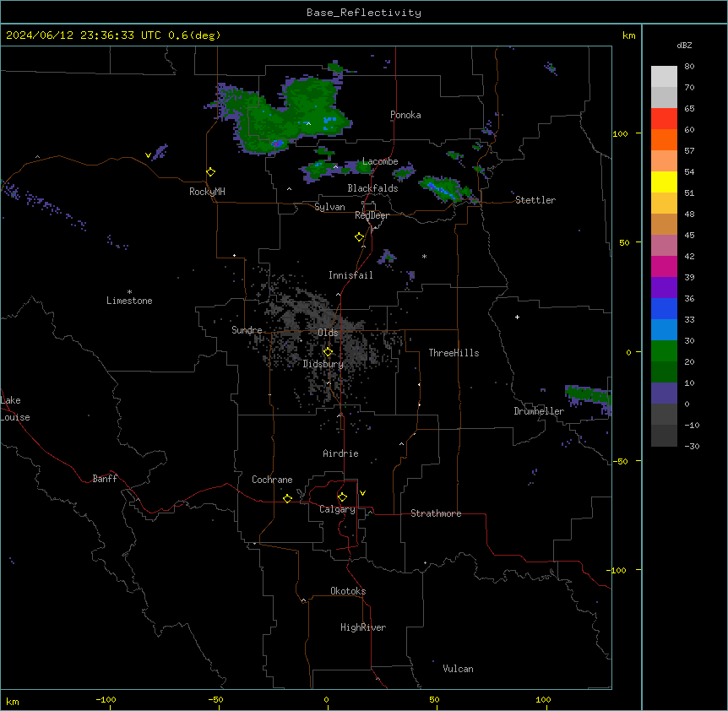
Task: Click the ThreeHills label
Action: pos(454,353)
